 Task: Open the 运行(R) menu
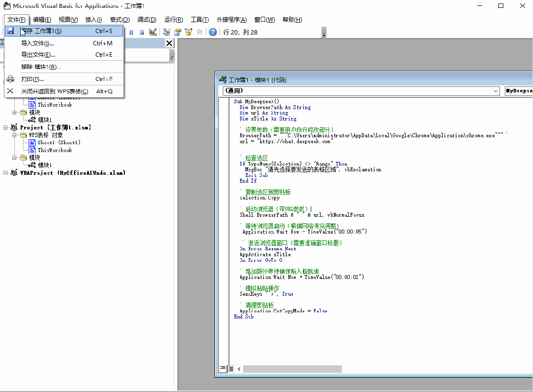tap(174, 19)
